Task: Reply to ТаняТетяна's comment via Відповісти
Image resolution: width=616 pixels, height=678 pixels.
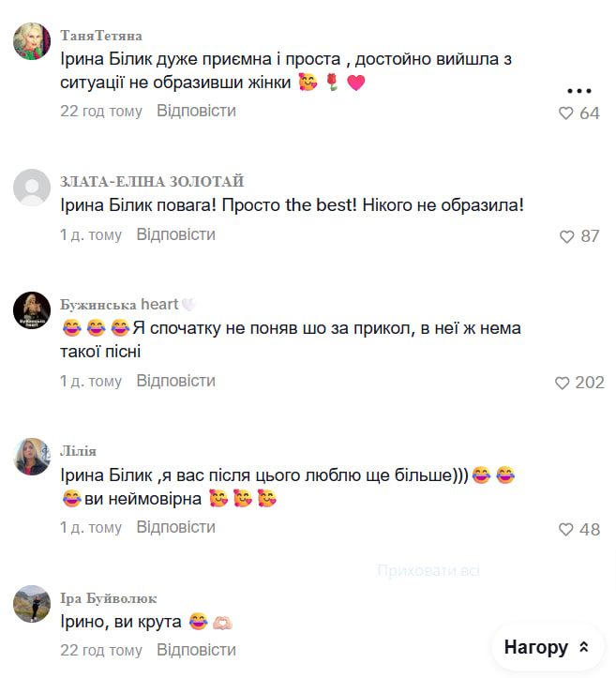Action: (196, 111)
